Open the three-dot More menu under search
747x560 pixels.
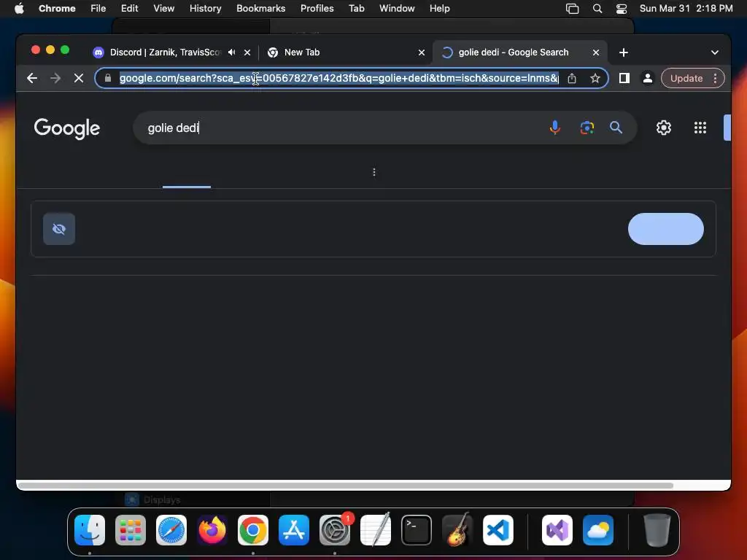tap(374, 172)
